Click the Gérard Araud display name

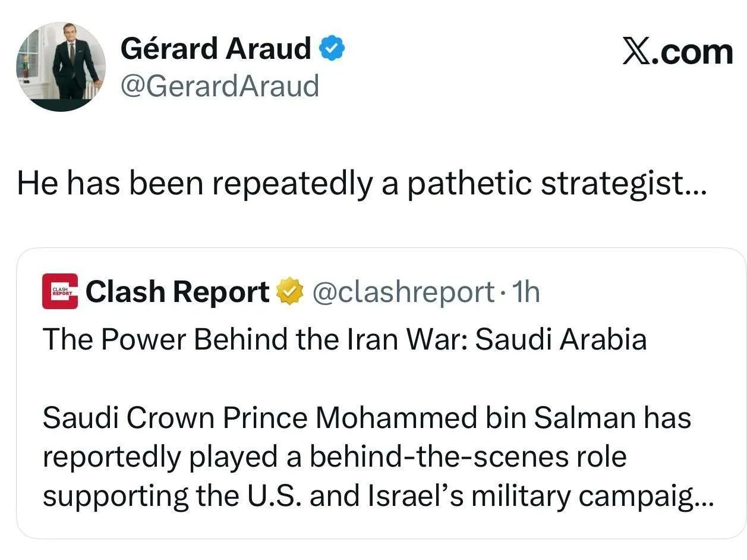[216, 48]
